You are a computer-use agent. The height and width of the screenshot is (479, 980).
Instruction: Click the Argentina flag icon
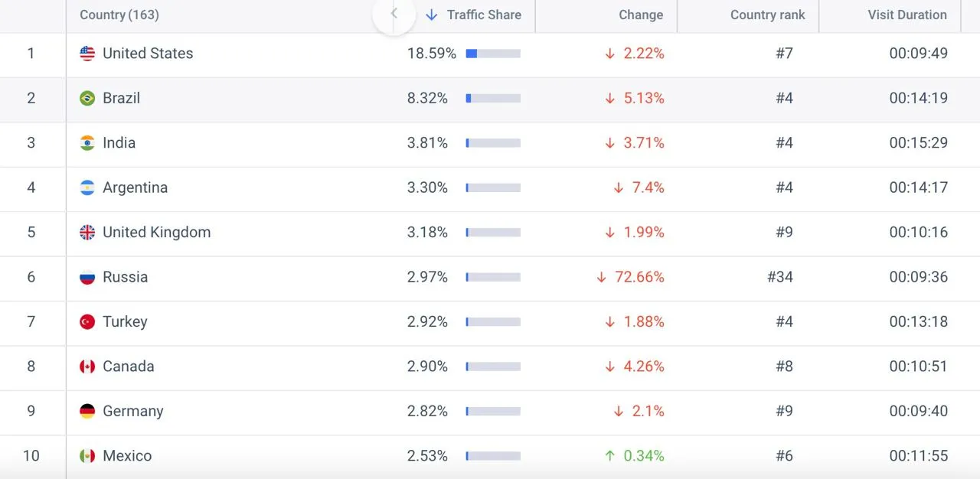(87, 187)
